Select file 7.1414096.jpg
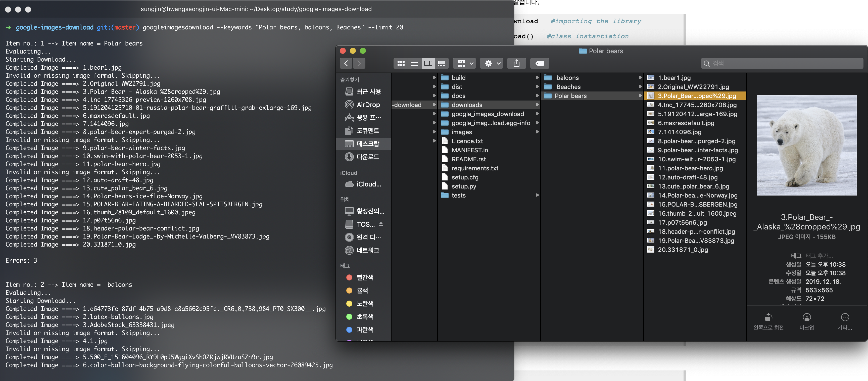The image size is (868, 381). pos(695,132)
